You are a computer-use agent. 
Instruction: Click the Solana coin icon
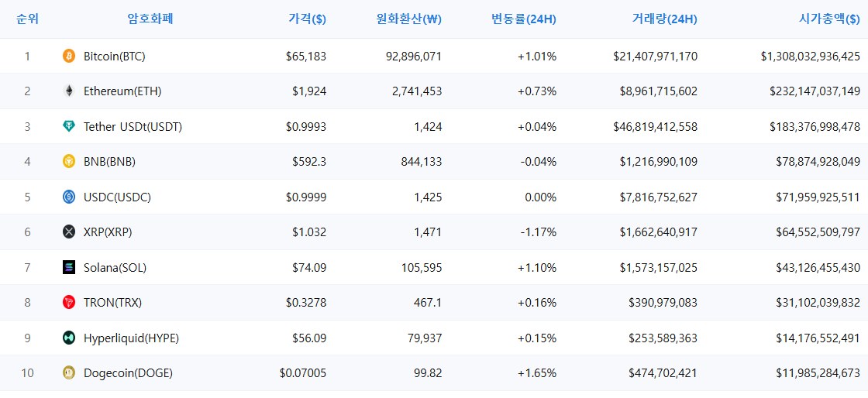tap(69, 268)
